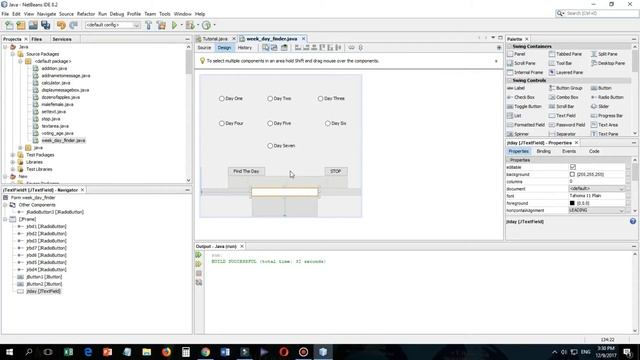This screenshot has width=640, height=360.
Task: Pick the Combo Box palette component
Action: (x=564, y=97)
